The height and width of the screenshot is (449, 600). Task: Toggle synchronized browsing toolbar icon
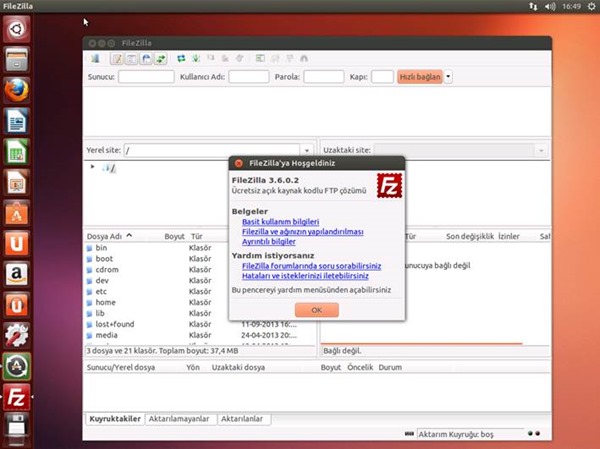point(290,59)
